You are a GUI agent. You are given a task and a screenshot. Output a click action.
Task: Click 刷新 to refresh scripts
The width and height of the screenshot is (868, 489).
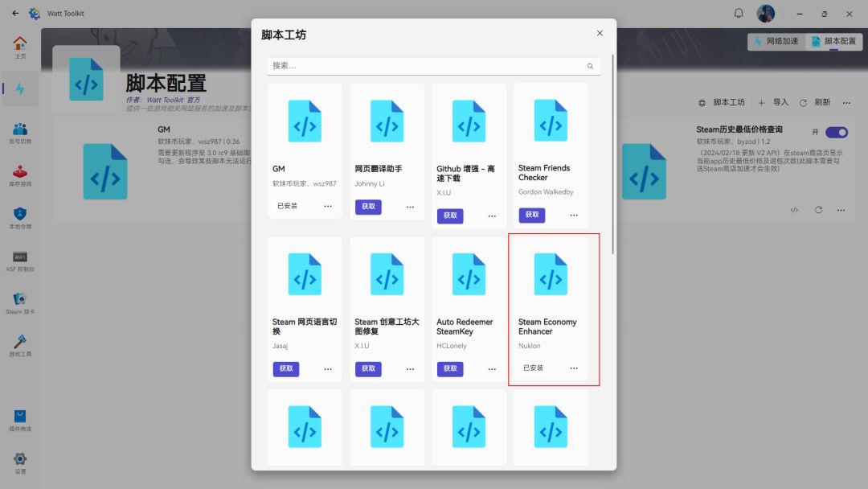(814, 102)
